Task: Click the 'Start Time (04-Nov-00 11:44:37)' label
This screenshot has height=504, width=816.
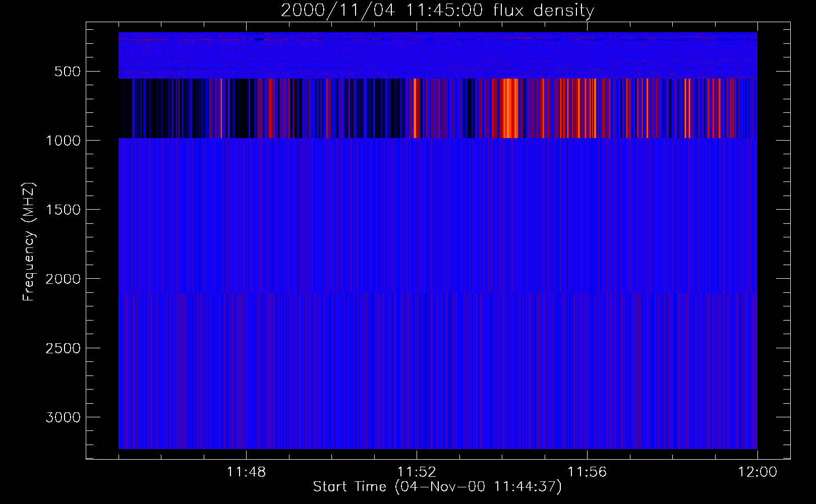Action: coord(437,487)
